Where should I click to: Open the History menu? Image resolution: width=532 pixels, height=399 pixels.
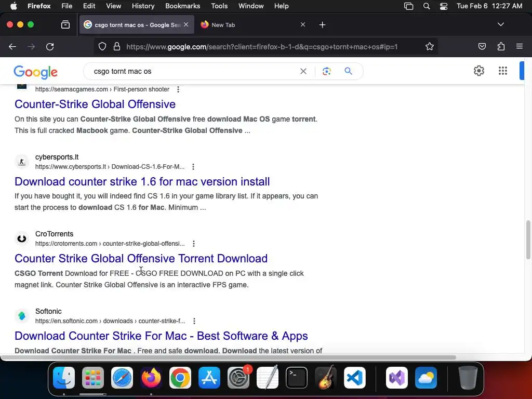point(143,6)
